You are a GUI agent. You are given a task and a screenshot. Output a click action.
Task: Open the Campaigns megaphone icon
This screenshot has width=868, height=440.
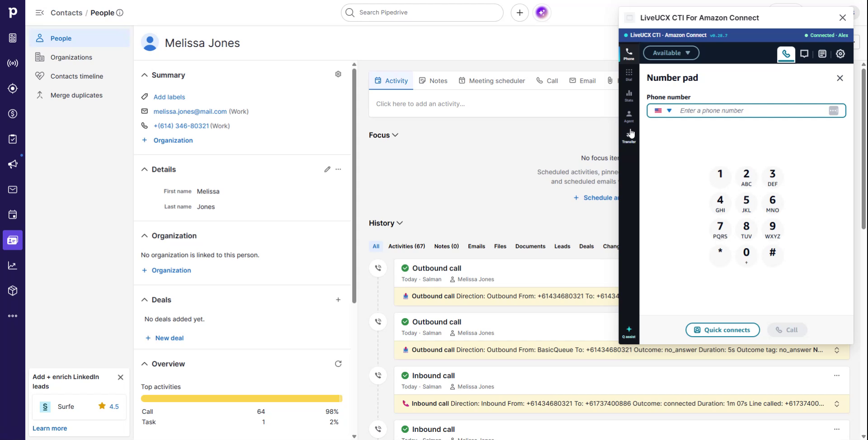click(13, 164)
